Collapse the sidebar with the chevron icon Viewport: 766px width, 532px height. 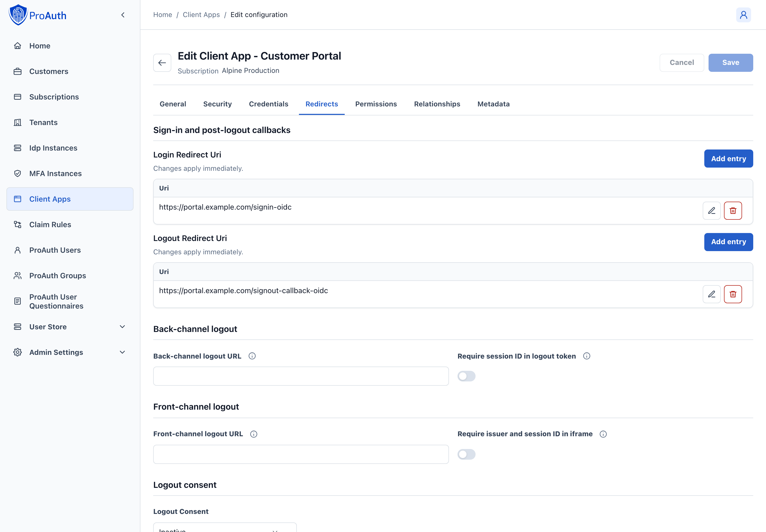(x=123, y=15)
